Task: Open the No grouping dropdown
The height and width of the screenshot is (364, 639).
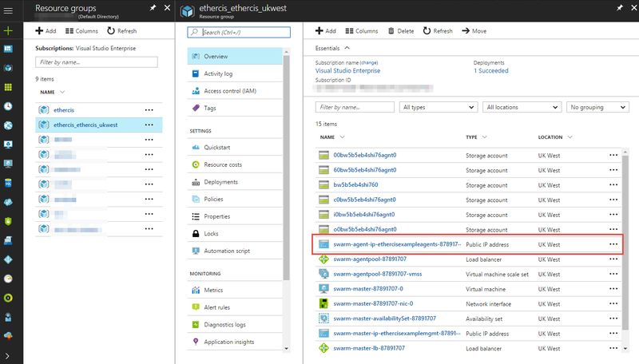Action: coord(597,107)
